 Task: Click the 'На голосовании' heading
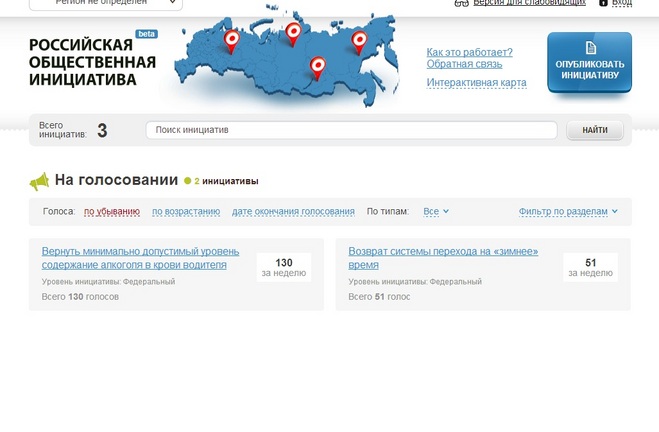pyautogui.click(x=116, y=180)
